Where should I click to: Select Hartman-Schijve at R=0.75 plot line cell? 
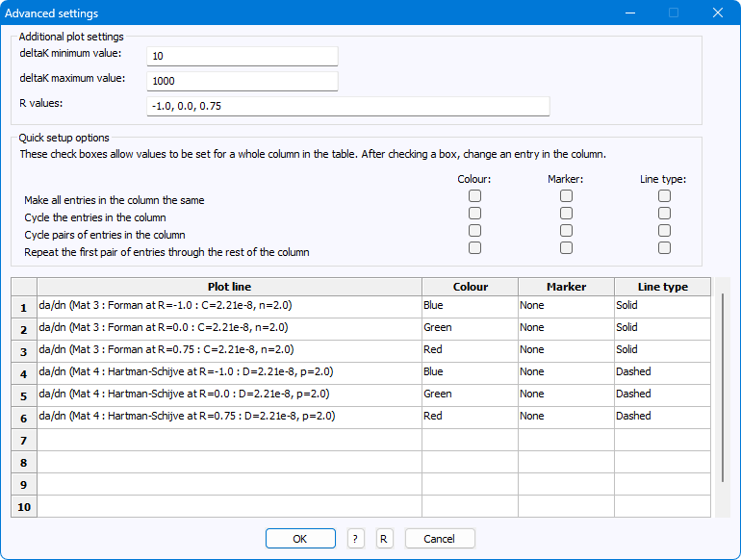click(x=229, y=418)
